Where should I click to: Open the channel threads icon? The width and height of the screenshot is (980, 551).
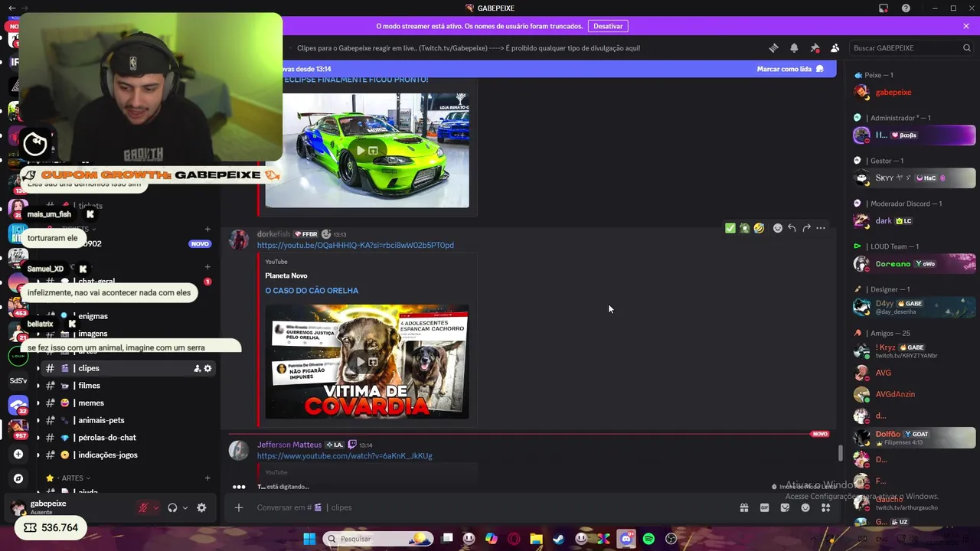(773, 47)
